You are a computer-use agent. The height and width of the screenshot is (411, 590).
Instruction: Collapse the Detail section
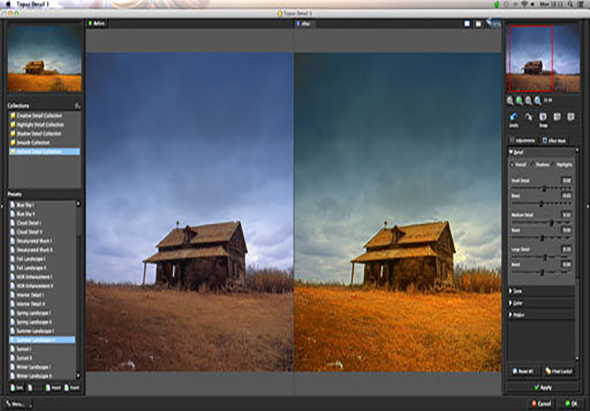click(511, 152)
